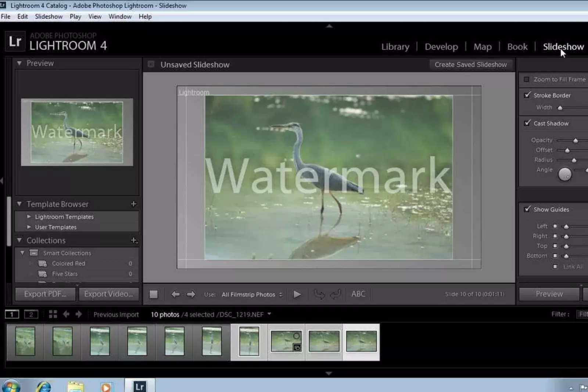Viewport: 588px width, 392px height.
Task: Go to next slide arrow in toolbar
Action: point(191,294)
